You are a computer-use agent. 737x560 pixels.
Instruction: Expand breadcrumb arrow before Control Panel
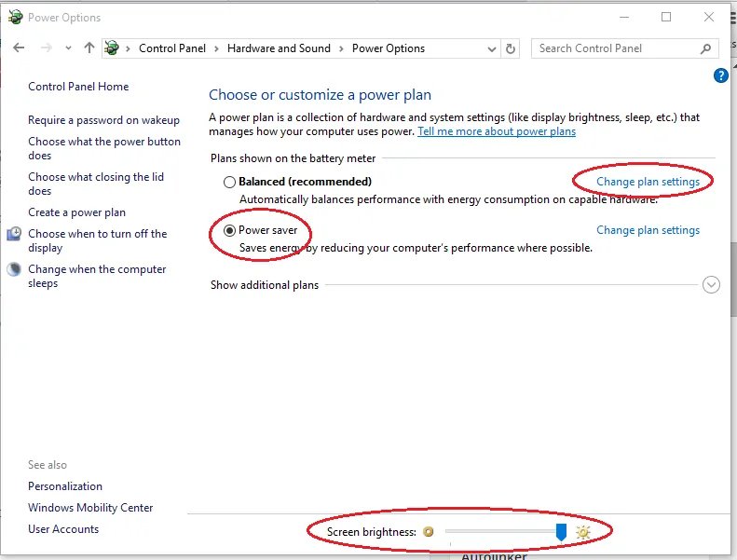click(128, 48)
